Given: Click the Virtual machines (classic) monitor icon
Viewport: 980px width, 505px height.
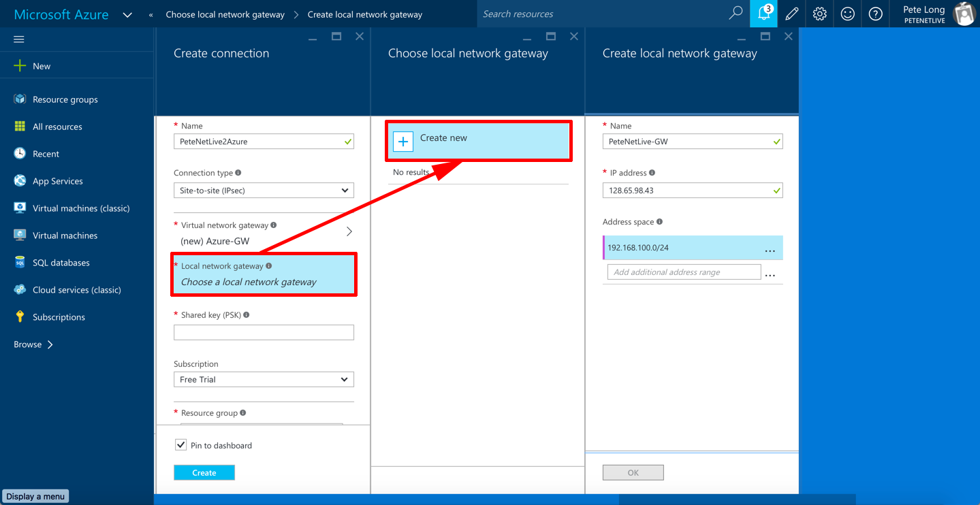Looking at the screenshot, I should click(x=20, y=208).
